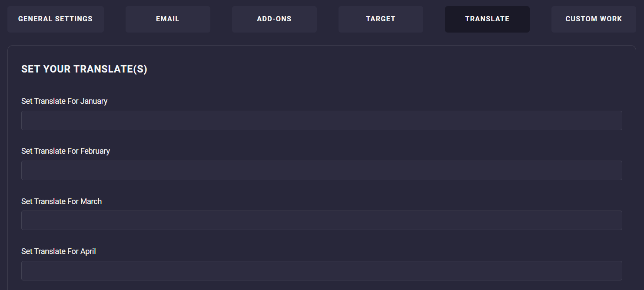Screen dimensions: 644x290
Task: Select the Add-Ons tab
Action: coord(274,19)
